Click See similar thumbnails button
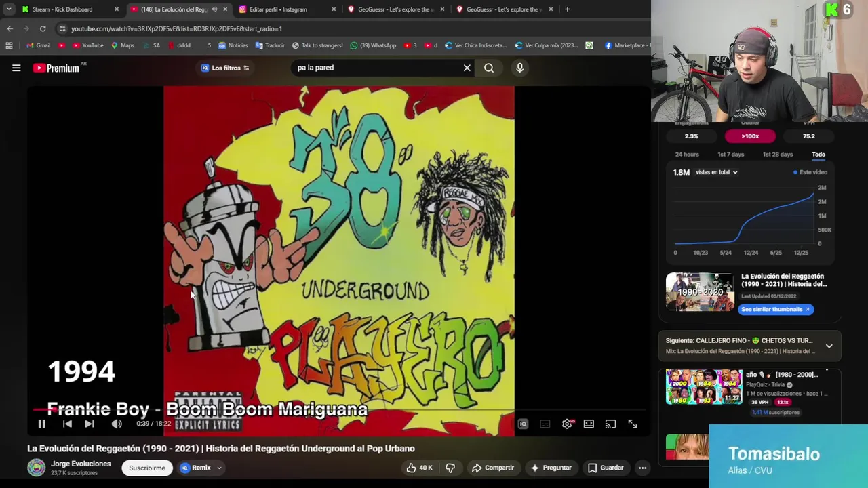This screenshot has height=488, width=868. 775,309
